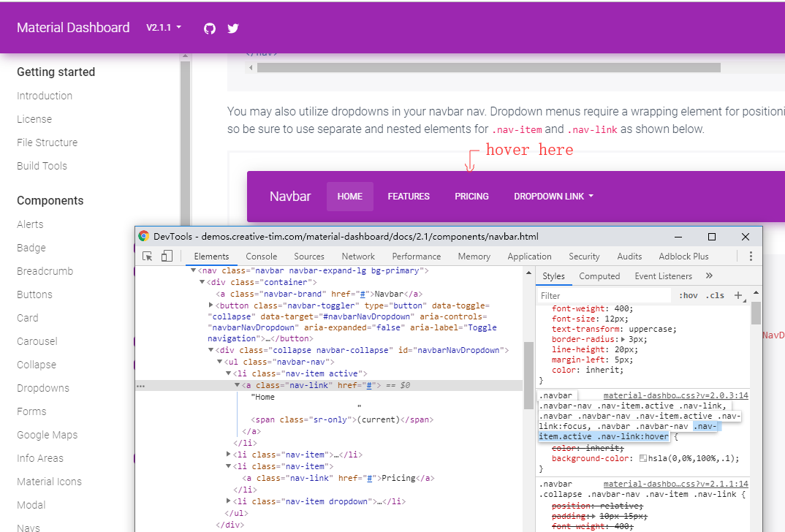
Task: Open the Security tab
Action: (x=584, y=256)
